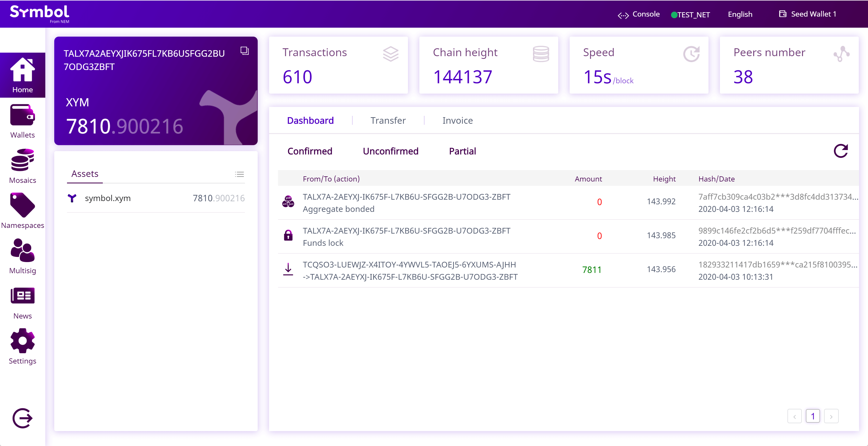Open the Multisig accounts icon

[x=23, y=250]
